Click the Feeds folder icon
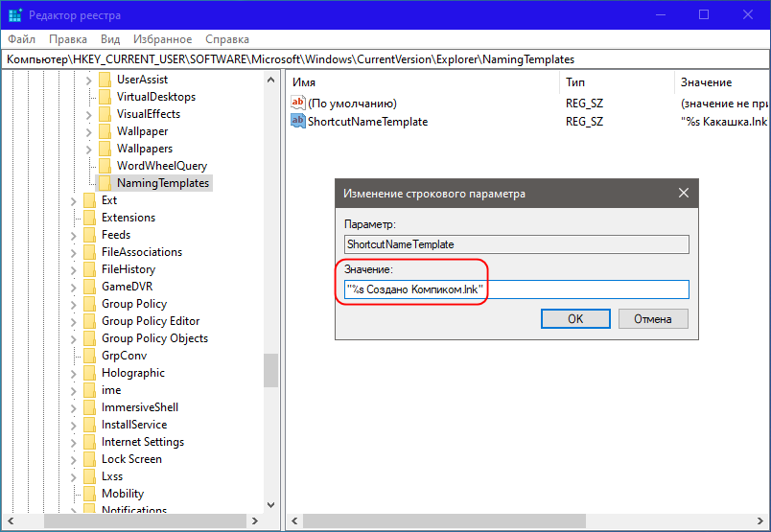This screenshot has width=771, height=532. pyautogui.click(x=89, y=235)
